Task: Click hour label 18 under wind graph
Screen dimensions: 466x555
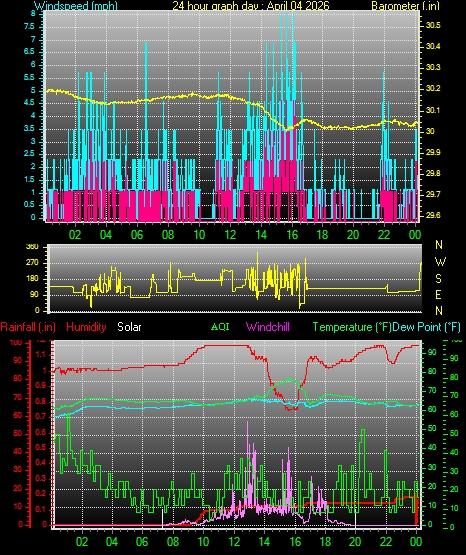Action: click(x=322, y=235)
